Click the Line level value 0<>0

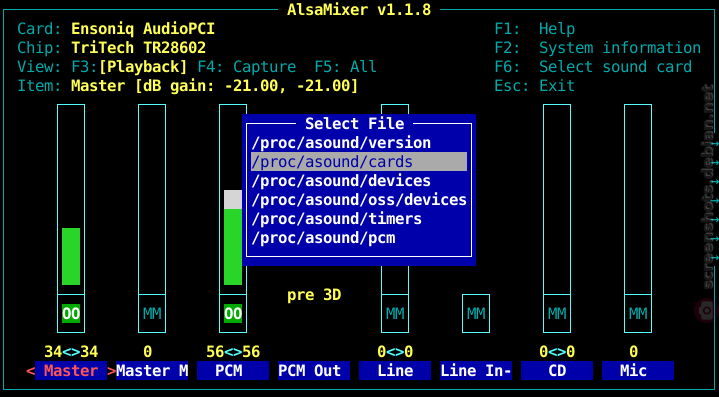click(x=395, y=352)
